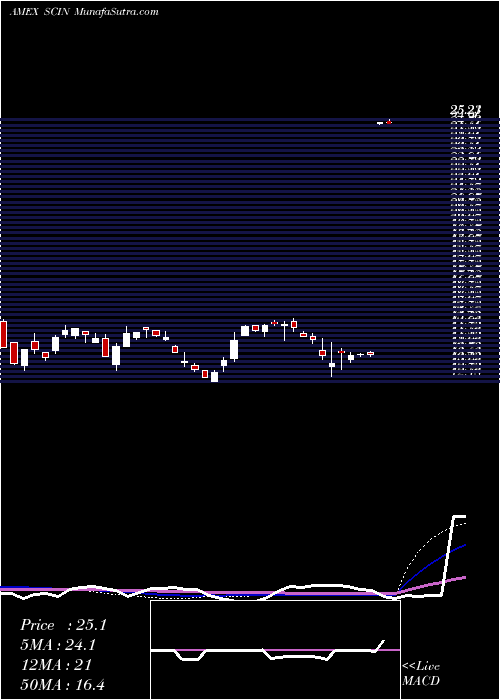Click the '<<Live MACD' label
This screenshot has height=700, width=500.
[421, 674]
